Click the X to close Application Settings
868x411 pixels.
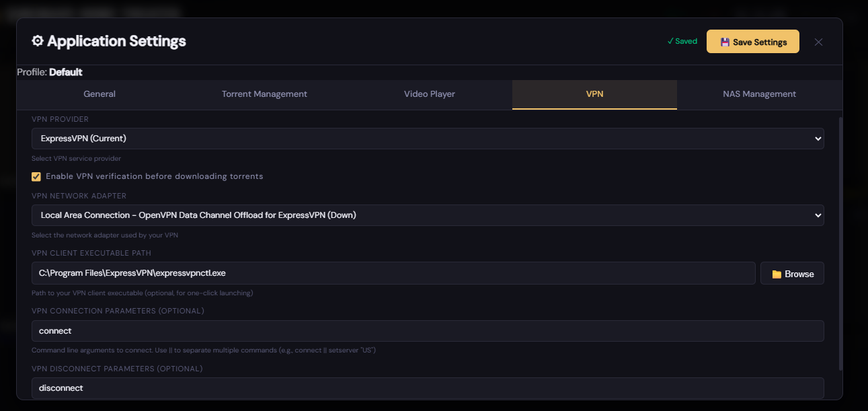tap(818, 42)
